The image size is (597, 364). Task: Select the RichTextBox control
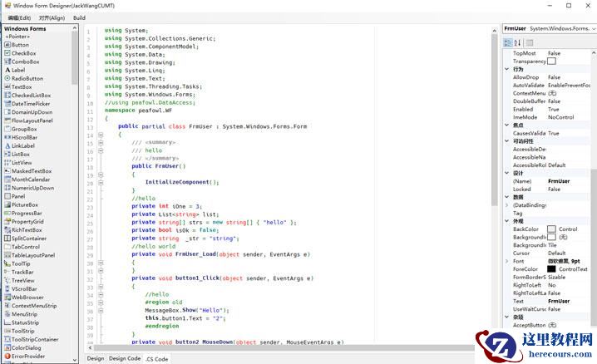tap(22, 230)
